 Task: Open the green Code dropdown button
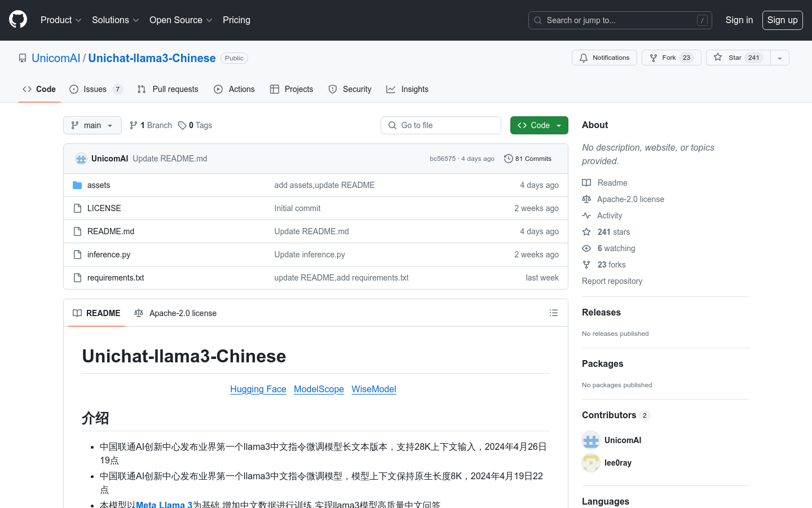[539, 125]
